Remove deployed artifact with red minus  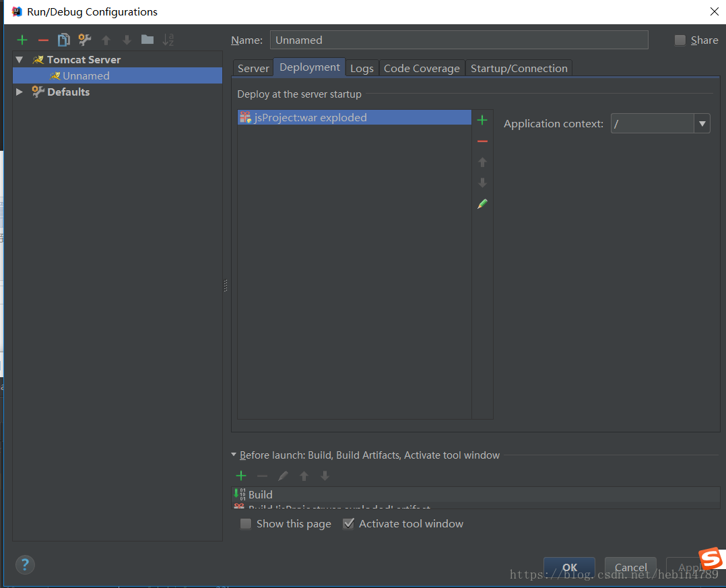point(482,141)
